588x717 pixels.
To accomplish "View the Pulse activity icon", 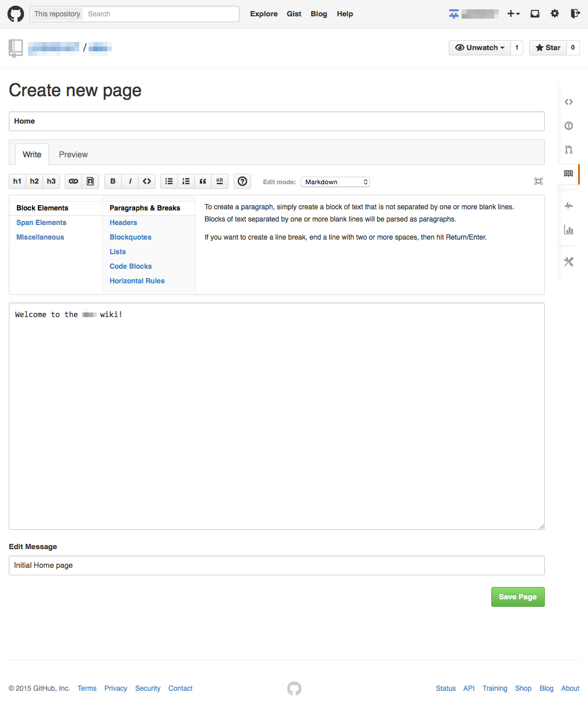I will click(x=568, y=205).
